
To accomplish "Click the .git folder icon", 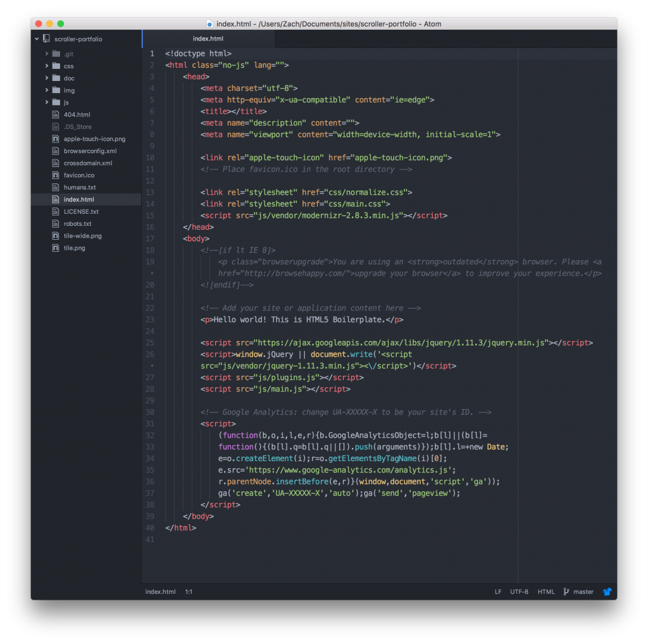I will pos(56,54).
